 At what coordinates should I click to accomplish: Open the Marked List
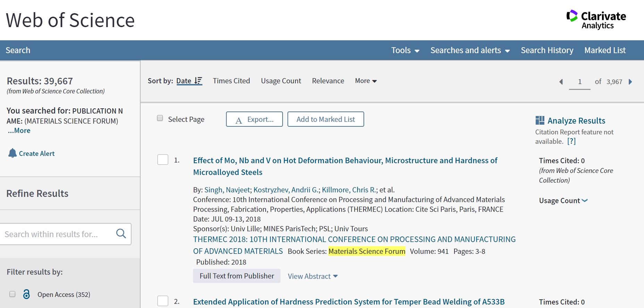click(605, 50)
